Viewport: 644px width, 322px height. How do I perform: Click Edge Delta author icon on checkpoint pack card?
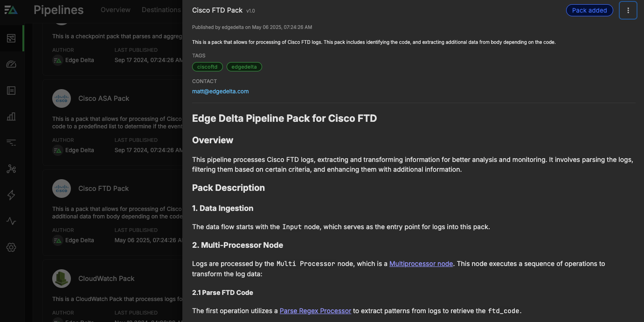coord(58,60)
